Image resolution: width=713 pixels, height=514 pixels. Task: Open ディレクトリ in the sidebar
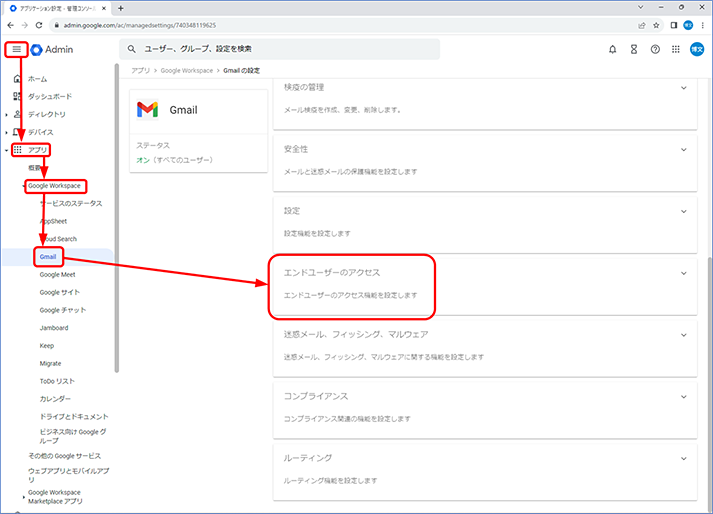47,114
